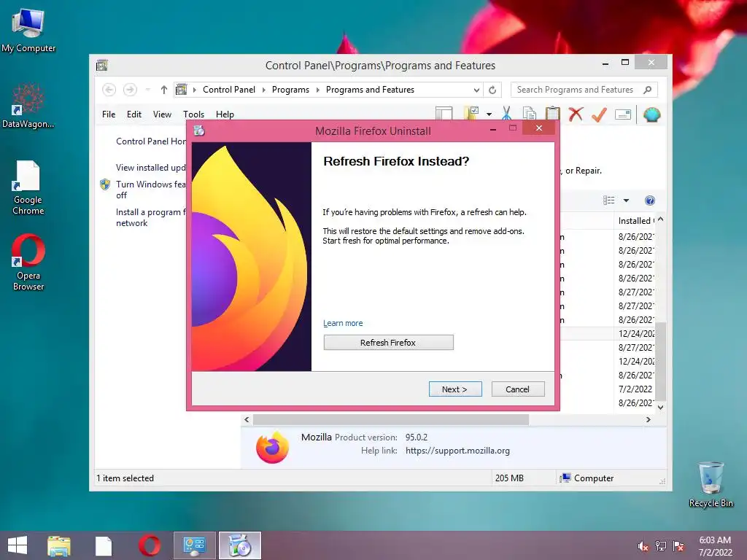Select the 7/2/2022 installed date row
Image resolution: width=747 pixels, height=560 pixels.
point(635,389)
